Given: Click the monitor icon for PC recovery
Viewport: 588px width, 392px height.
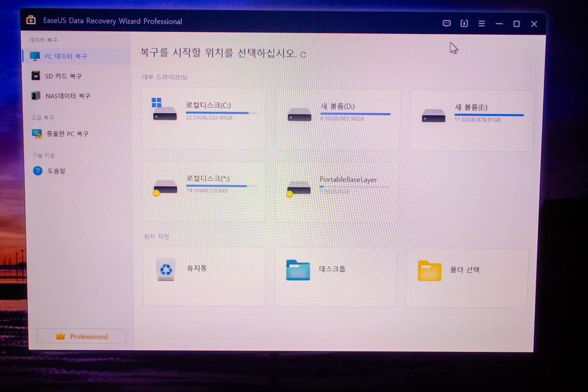Looking at the screenshot, I should pos(35,56).
